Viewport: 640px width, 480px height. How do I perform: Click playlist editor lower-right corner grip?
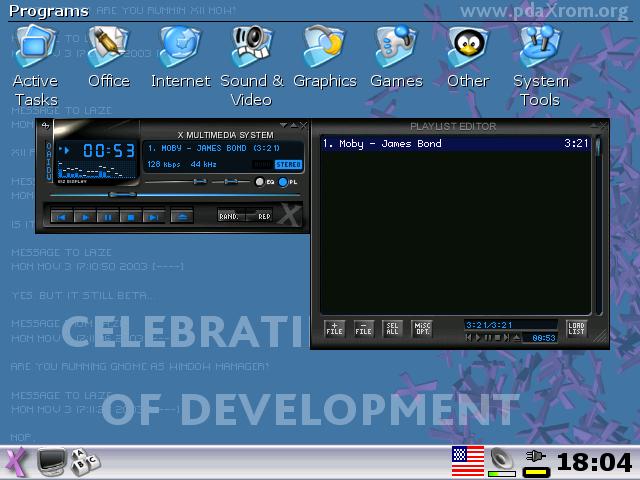[x=601, y=338]
